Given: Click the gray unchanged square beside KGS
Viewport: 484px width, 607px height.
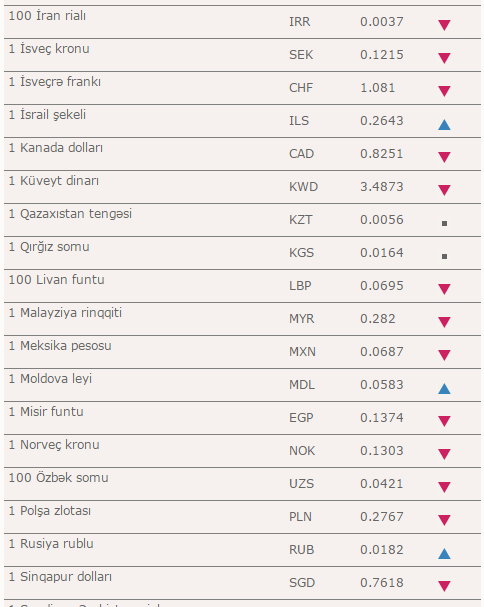Looking at the screenshot, I should coord(445,256).
